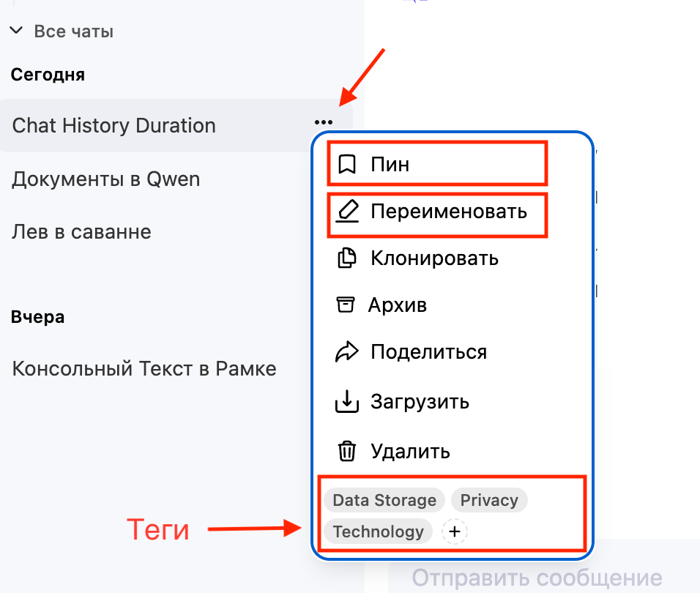Select the Клонировать menu entry
The width and height of the screenshot is (700, 593).
(x=434, y=258)
